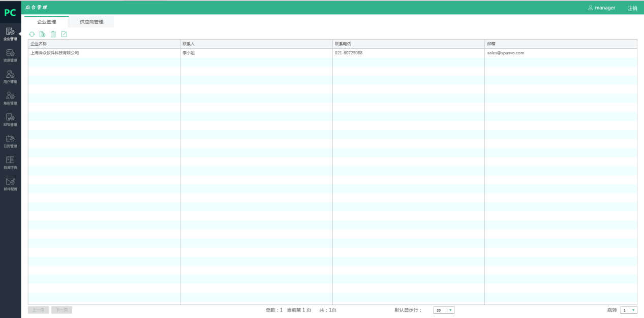Open 日历管理 sidebar icon
Viewport: 644px width, 318px height.
(10, 141)
